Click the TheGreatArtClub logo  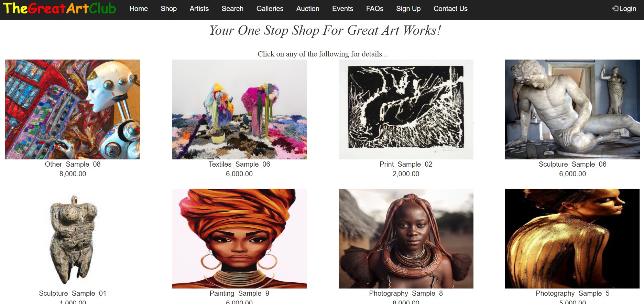click(x=59, y=8)
